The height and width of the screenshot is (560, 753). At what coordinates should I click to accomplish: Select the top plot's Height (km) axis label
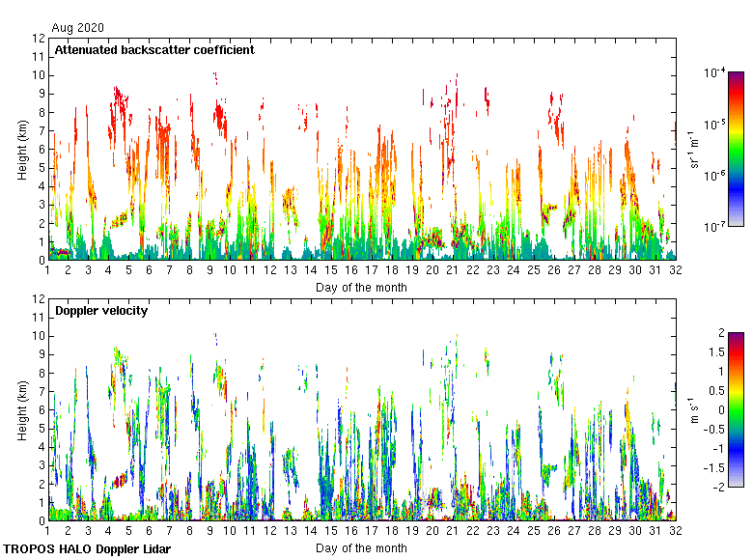(x=22, y=150)
